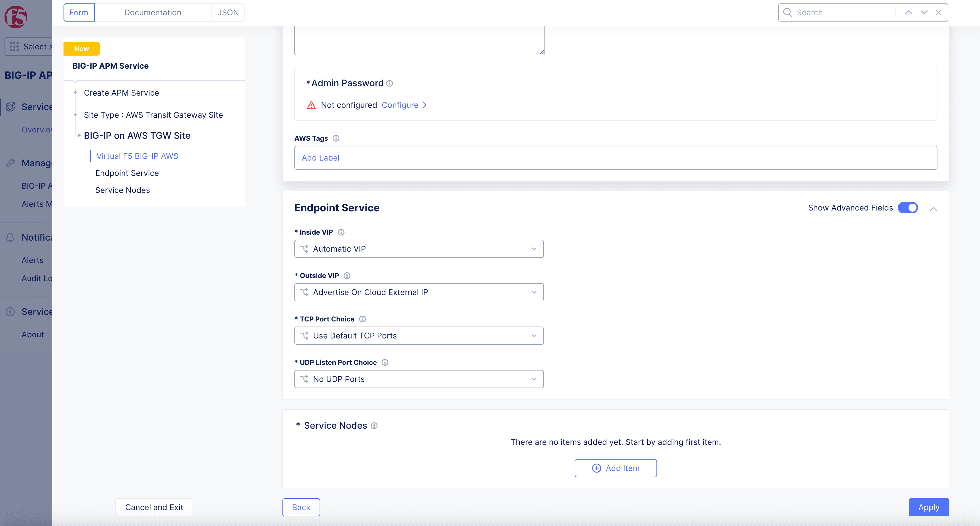Click the Admin Password info icon
This screenshot has height=526, width=980.
[390, 83]
